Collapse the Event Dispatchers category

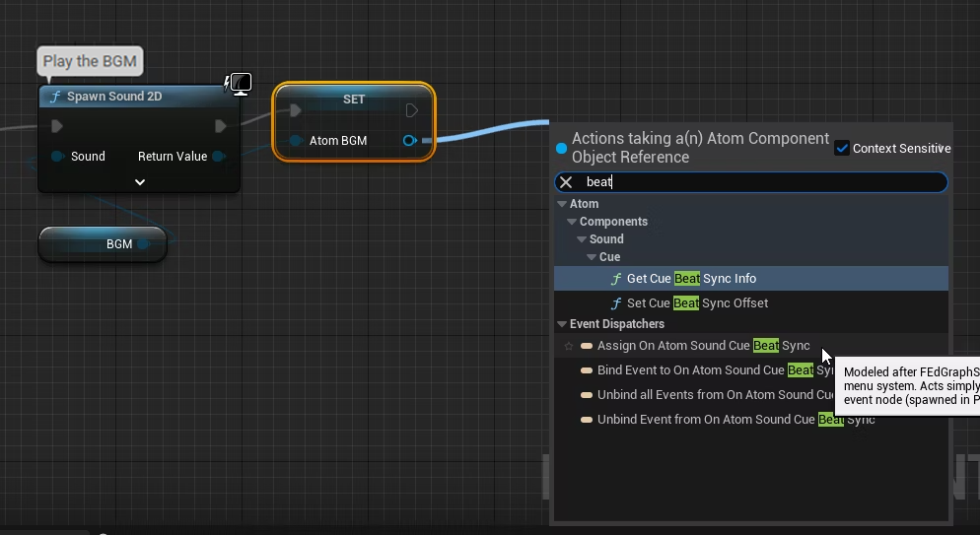click(x=562, y=324)
